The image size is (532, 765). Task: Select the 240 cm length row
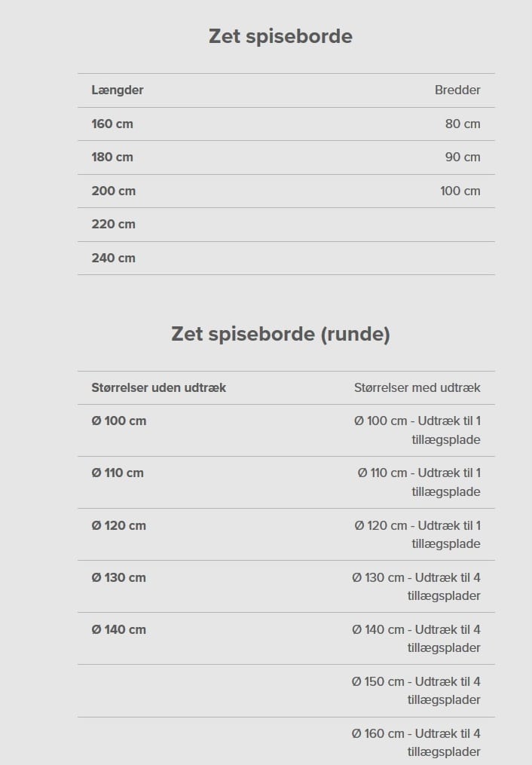click(286, 258)
